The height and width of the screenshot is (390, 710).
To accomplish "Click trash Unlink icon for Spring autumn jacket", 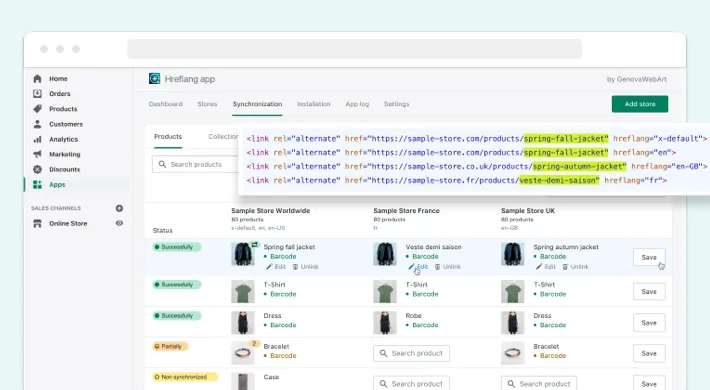I will click(x=565, y=267).
